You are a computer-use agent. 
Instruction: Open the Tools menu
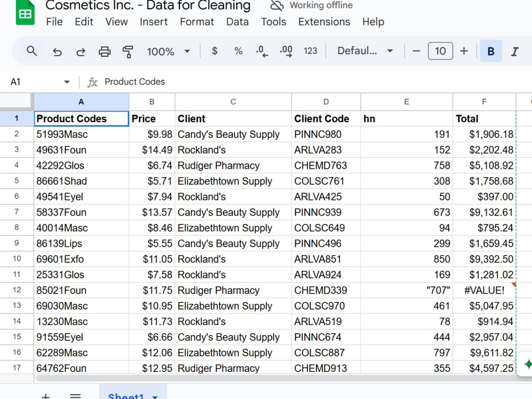(x=273, y=22)
